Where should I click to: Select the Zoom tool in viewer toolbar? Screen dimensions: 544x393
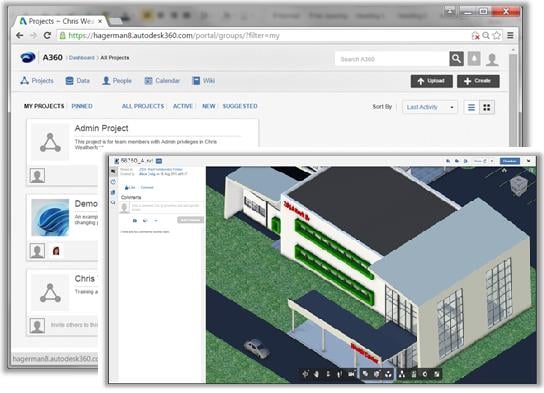click(x=328, y=374)
